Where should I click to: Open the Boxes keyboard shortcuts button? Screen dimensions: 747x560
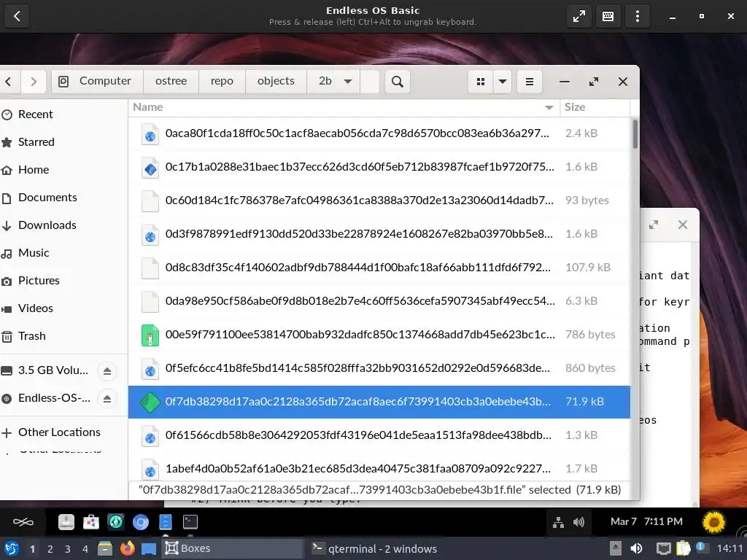point(608,16)
